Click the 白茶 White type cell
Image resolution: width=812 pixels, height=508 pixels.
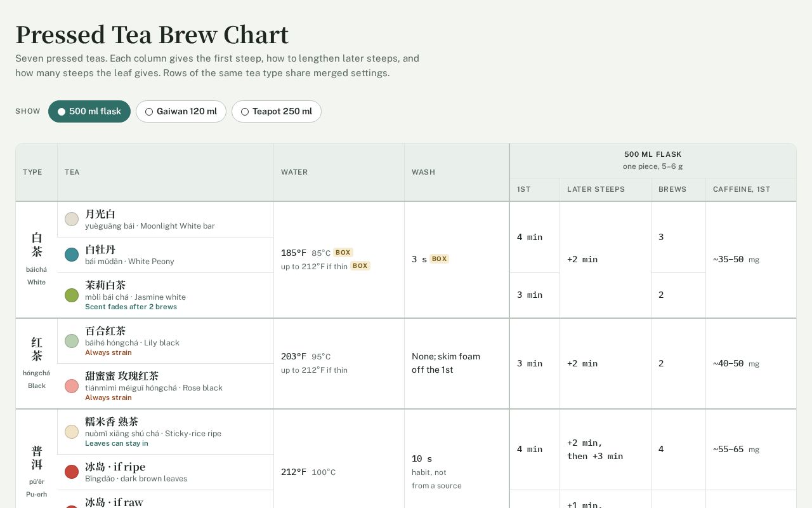tap(37, 260)
